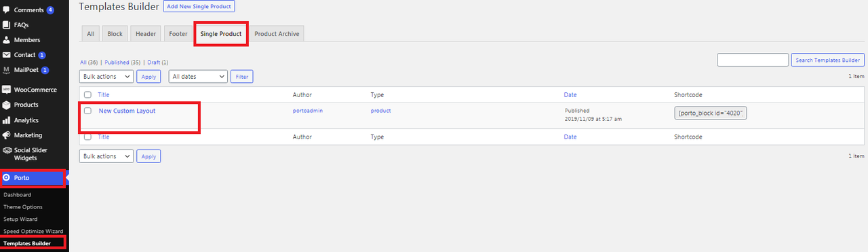The height and width of the screenshot is (252, 868).
Task: Click the MailPoet notification badge
Action: 45,70
